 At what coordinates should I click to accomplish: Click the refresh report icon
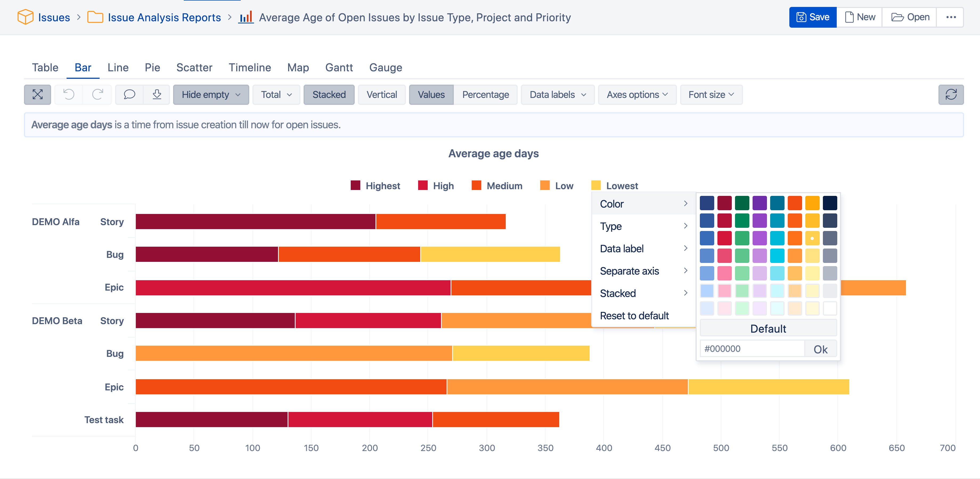coord(951,95)
